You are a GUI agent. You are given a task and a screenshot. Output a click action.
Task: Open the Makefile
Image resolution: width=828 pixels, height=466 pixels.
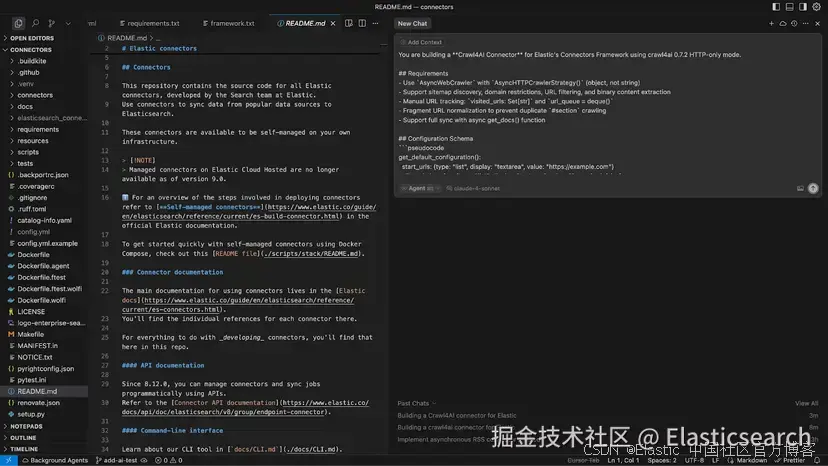point(44,334)
